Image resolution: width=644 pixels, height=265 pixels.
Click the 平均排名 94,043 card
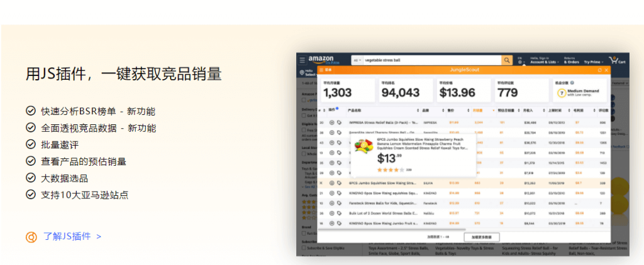[x=406, y=90]
